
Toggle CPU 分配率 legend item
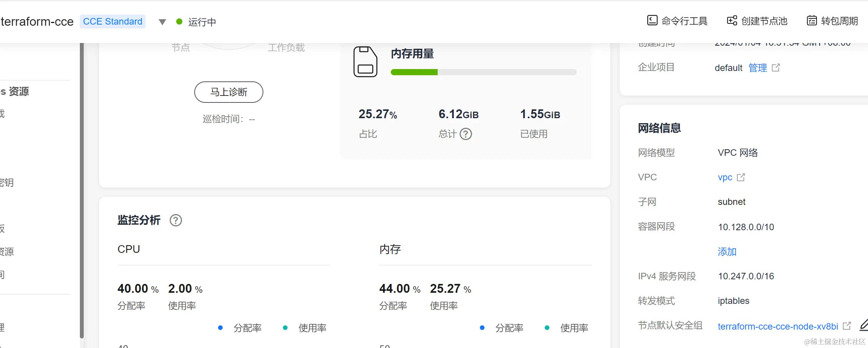point(240,328)
